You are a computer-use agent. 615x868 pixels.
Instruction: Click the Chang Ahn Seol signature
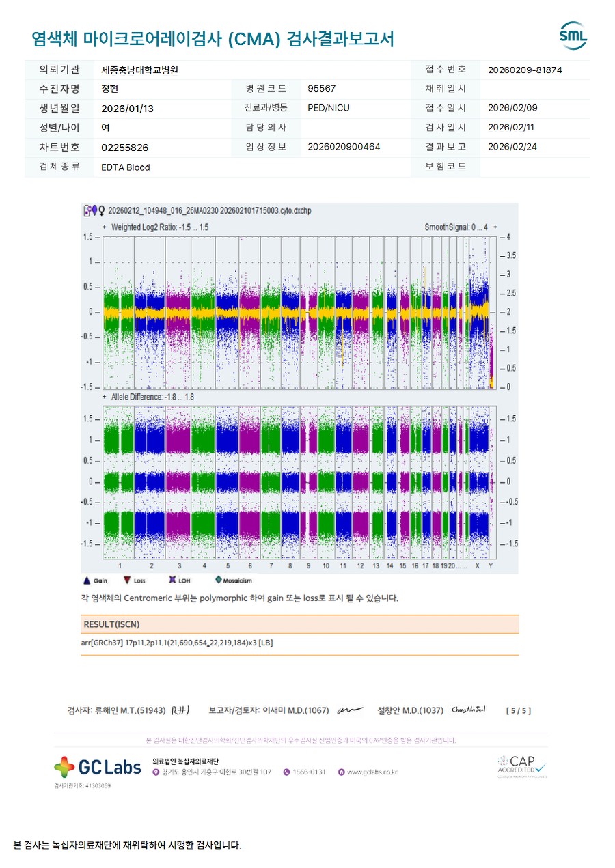pyautogui.click(x=467, y=710)
